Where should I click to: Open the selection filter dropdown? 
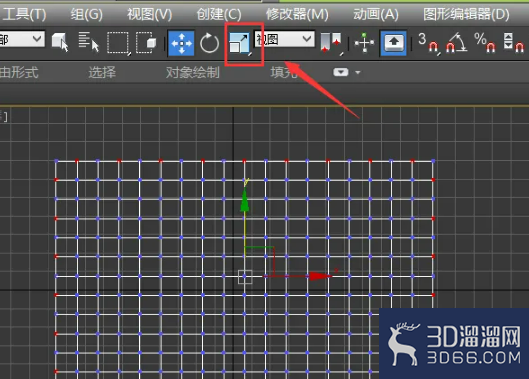click(x=22, y=39)
